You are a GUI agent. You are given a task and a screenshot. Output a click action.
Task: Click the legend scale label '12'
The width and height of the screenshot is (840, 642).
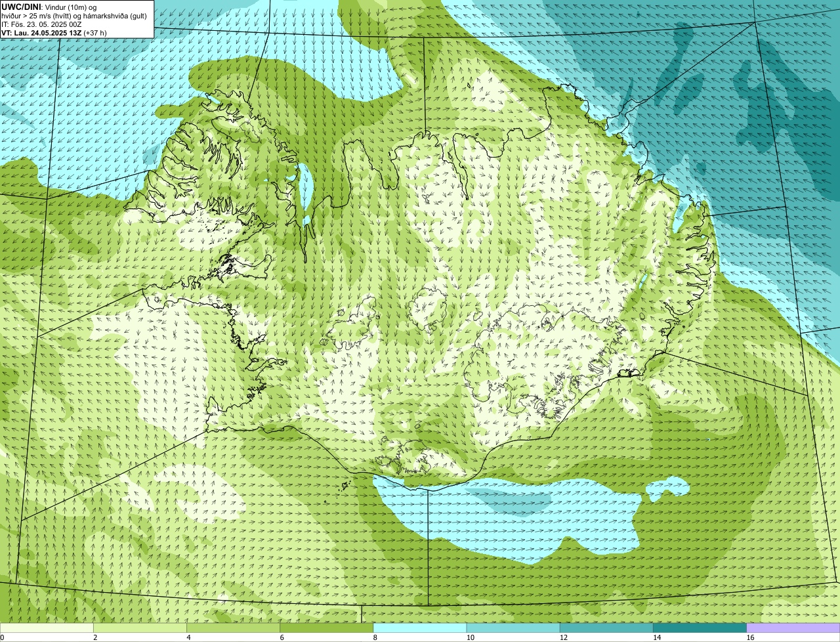564,637
